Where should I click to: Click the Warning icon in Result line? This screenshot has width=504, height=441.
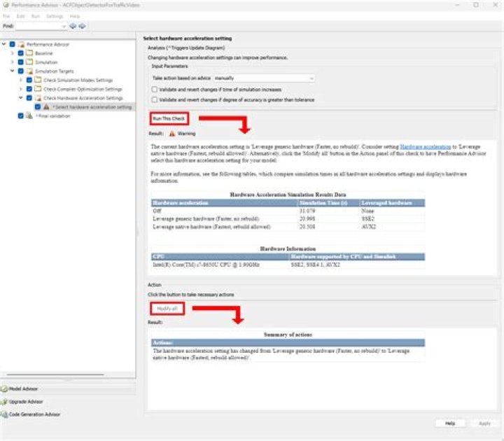point(172,134)
